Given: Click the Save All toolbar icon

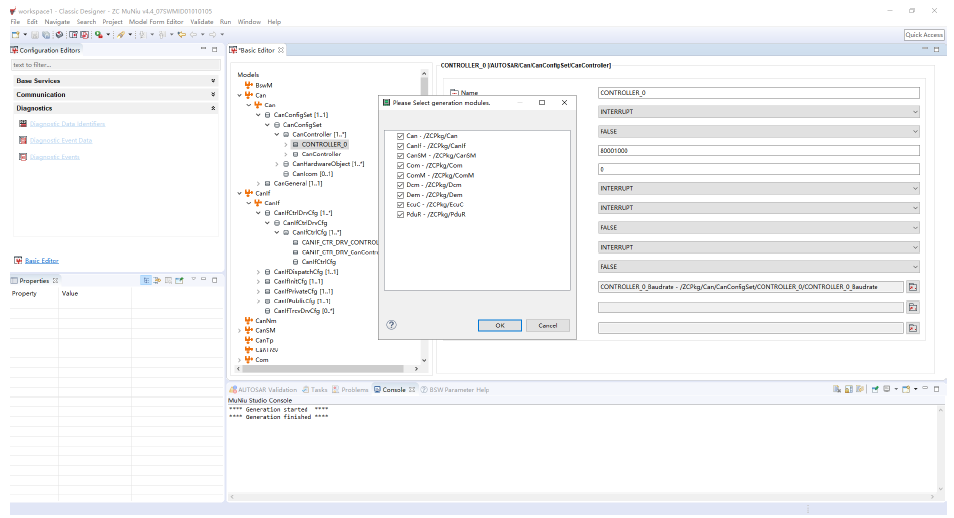Looking at the screenshot, I should (x=46, y=35).
